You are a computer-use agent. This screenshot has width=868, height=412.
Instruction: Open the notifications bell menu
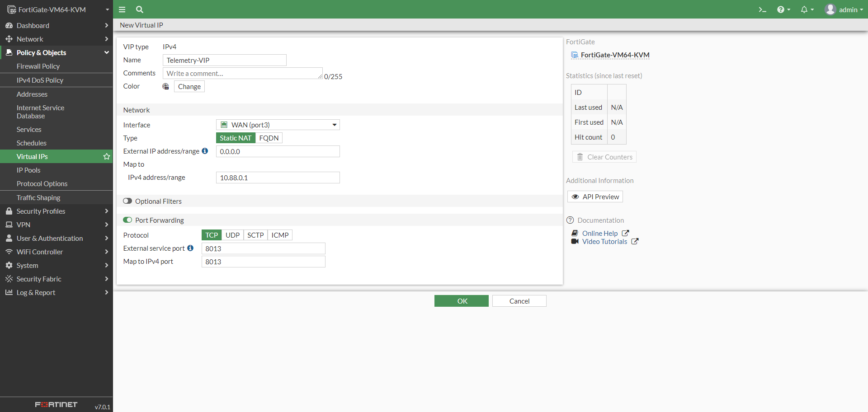[807, 9]
